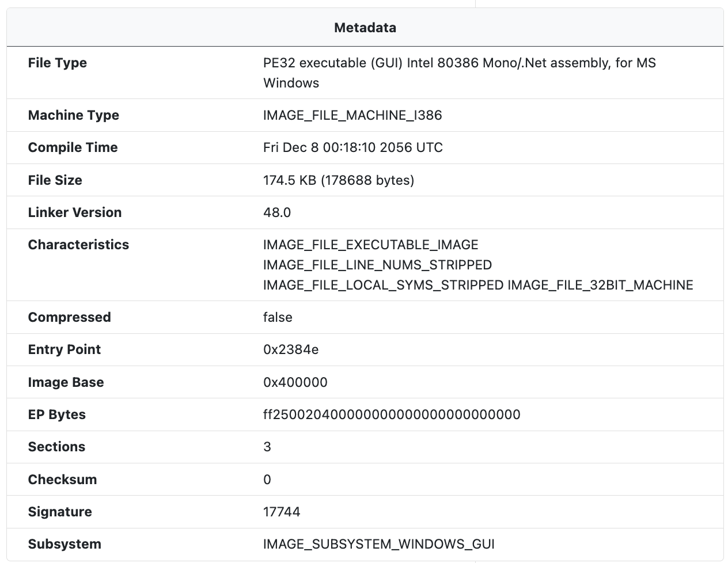Viewport: 728px width, 563px height.
Task: Click the IMAGE_FILE_32BIT_MACHINE characteristic text
Action: point(600,285)
